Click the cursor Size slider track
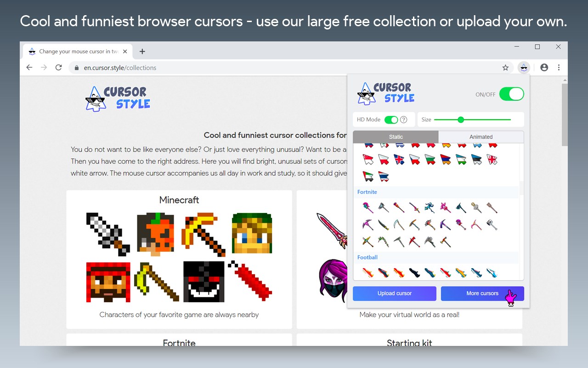 click(472, 120)
